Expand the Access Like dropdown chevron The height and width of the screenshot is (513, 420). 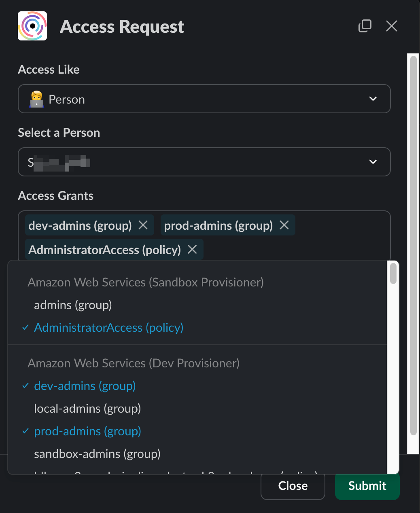point(373,99)
